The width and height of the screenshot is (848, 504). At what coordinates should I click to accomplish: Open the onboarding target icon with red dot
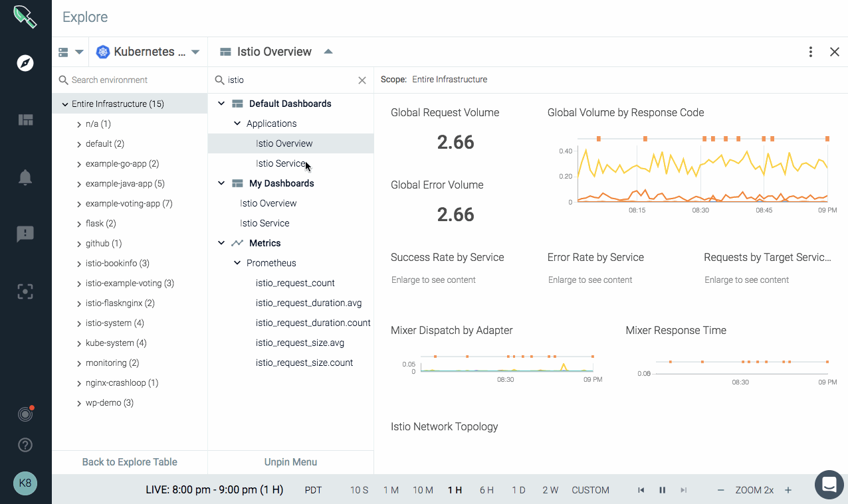[x=25, y=414]
